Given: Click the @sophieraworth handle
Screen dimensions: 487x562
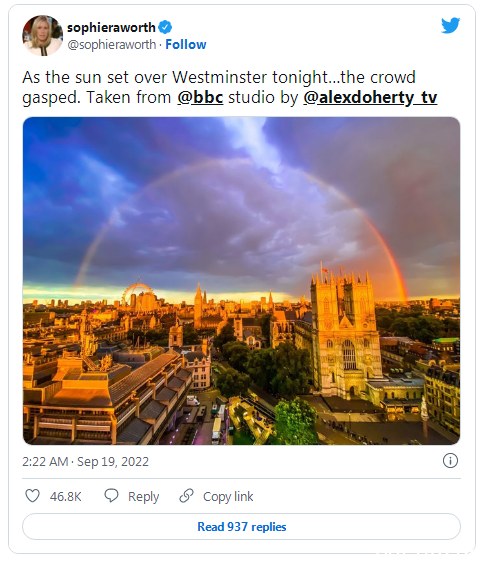Looking at the screenshot, I should (x=112, y=44).
